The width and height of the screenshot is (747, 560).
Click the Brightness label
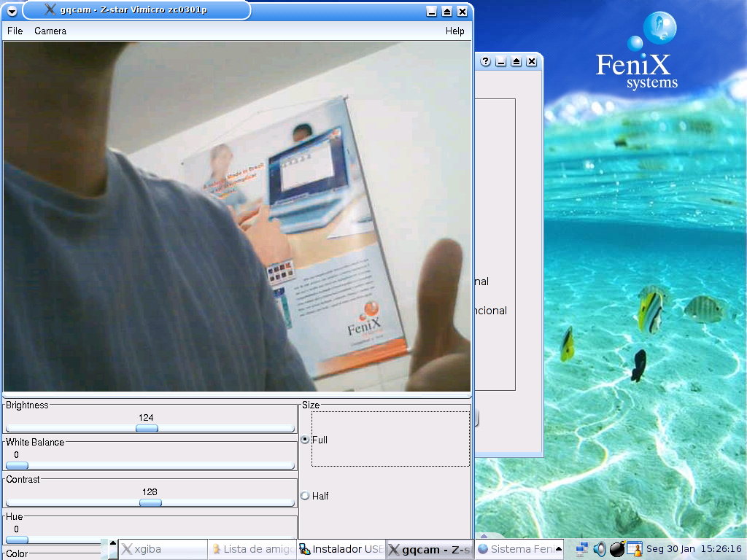tap(27, 405)
